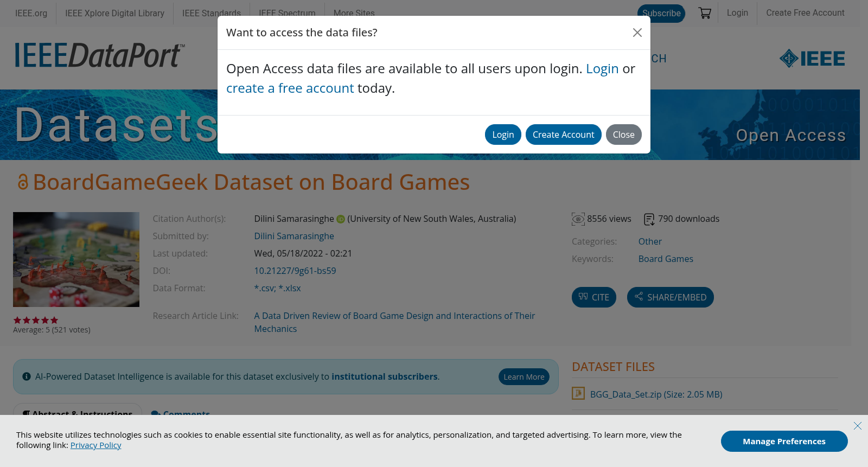868x467 pixels.
Task: Click the gray Close button
Action: [623, 135]
